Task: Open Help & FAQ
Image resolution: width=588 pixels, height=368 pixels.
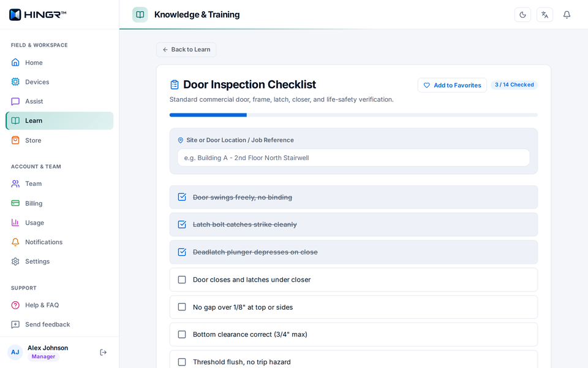Action: tap(59, 305)
